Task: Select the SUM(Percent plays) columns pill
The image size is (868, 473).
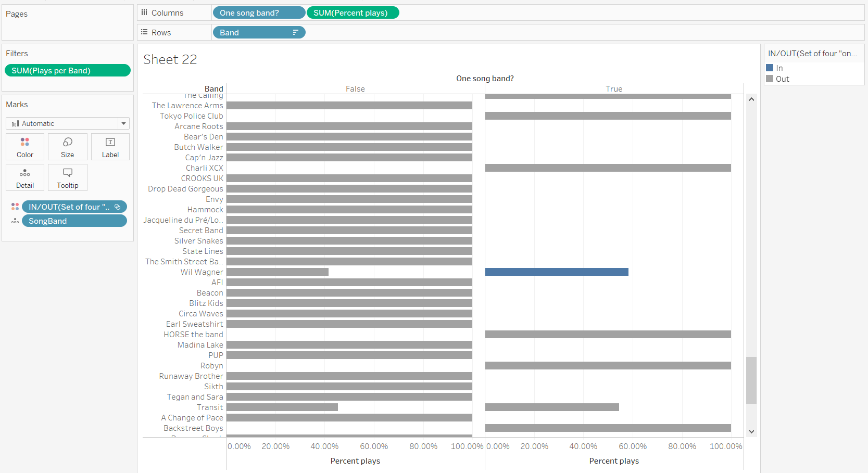Action: click(x=353, y=12)
